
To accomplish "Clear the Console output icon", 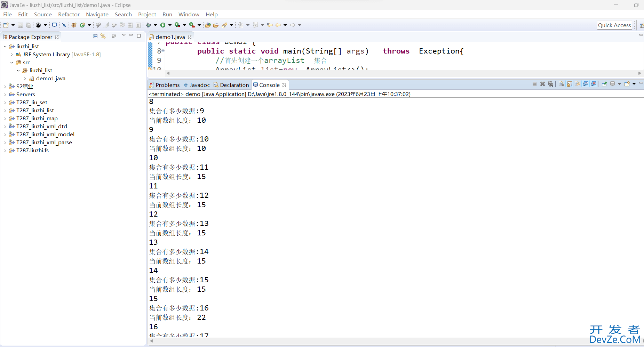I will pos(561,84).
